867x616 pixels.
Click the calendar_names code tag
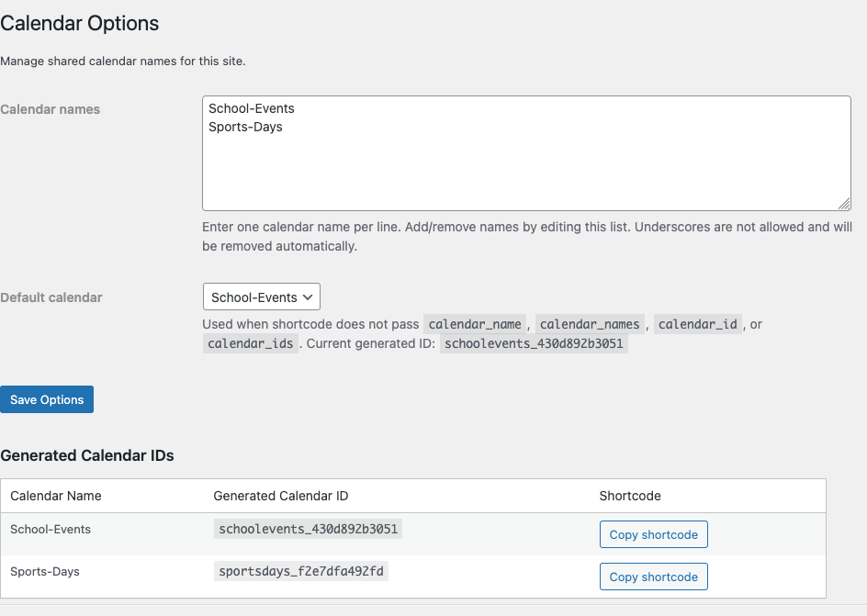click(590, 324)
